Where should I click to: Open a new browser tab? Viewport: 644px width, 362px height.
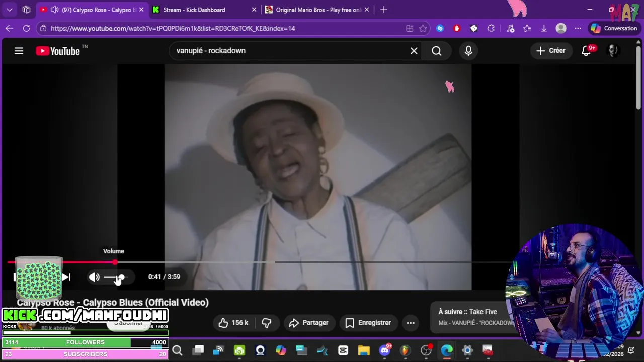pos(384,10)
